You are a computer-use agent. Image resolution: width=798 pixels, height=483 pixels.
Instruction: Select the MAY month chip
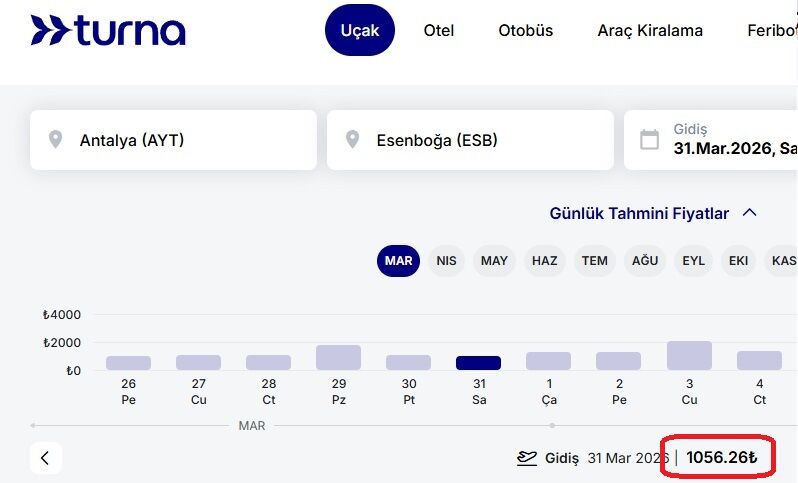(494, 261)
